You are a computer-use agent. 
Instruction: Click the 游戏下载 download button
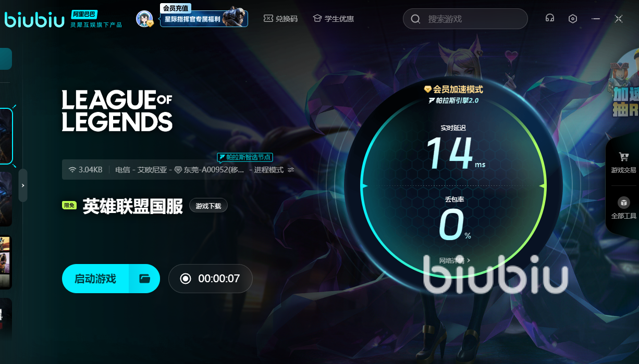pyautogui.click(x=208, y=206)
